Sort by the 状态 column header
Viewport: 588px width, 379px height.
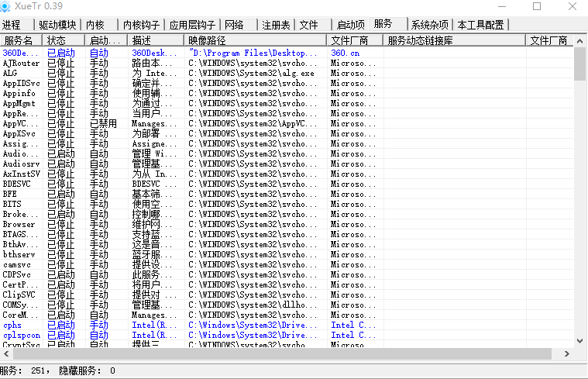[x=57, y=40]
